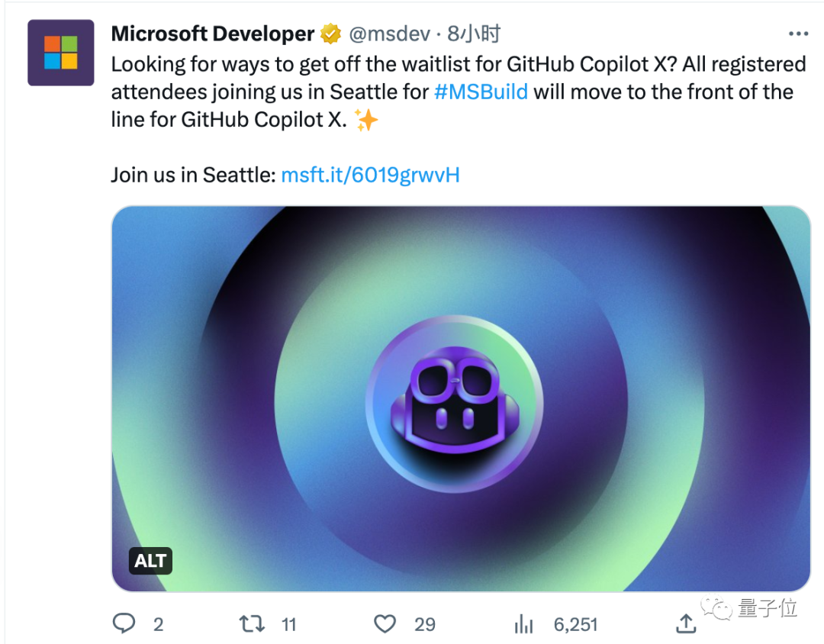Select the @msdev handle
This screenshot has height=644, width=824.
(391, 34)
